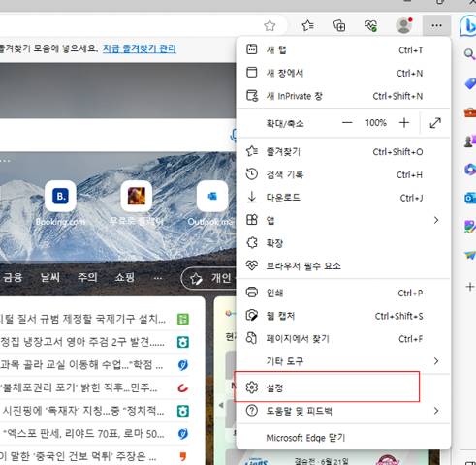Click the 지금 즐겨찾기 관리 link
This screenshot has width=476, height=465.
tap(140, 48)
